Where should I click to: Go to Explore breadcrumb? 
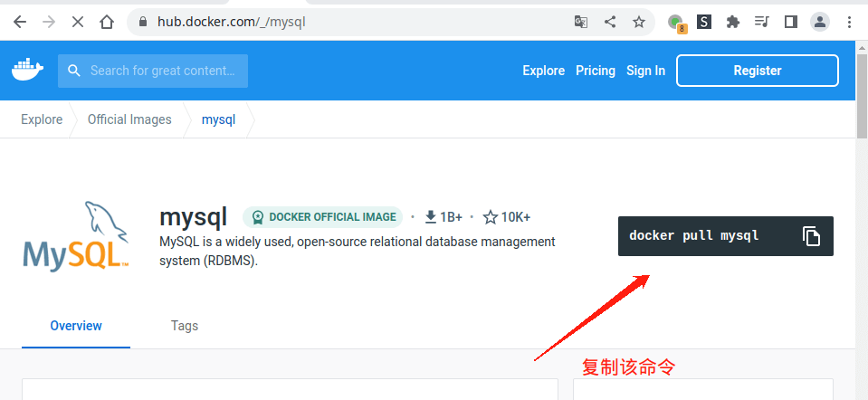point(42,119)
